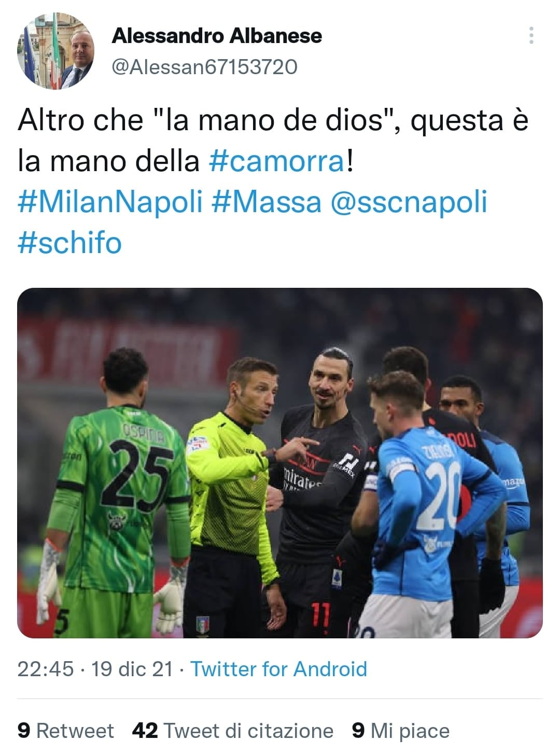Open the #MilanNapoli hashtag

click(110, 202)
